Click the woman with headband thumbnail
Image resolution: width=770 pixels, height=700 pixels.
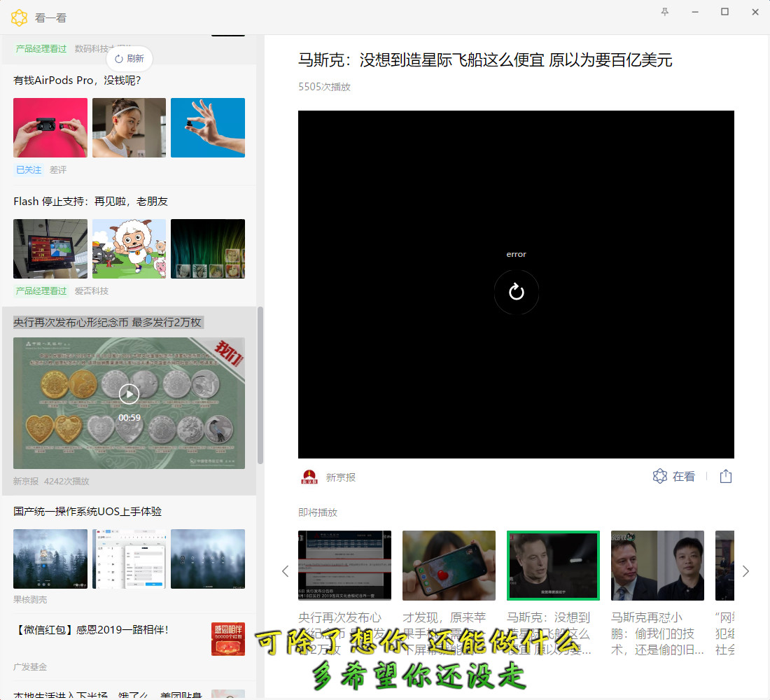click(129, 127)
